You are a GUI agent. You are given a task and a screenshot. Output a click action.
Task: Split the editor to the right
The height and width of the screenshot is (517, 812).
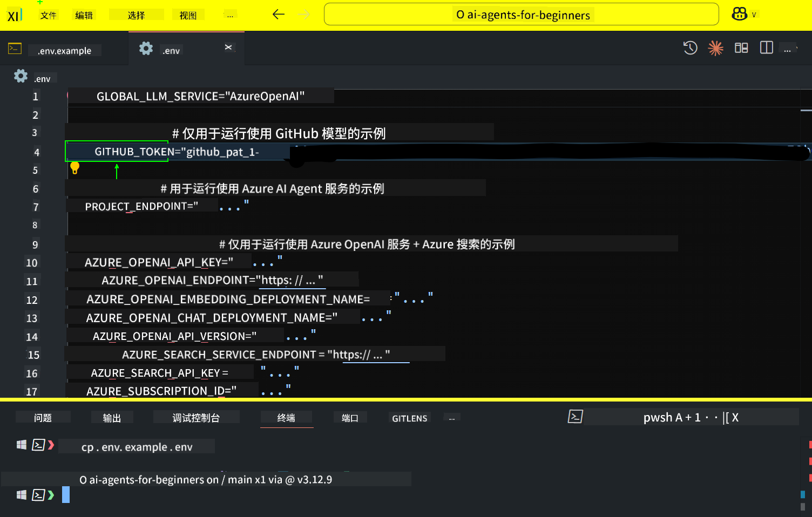767,47
